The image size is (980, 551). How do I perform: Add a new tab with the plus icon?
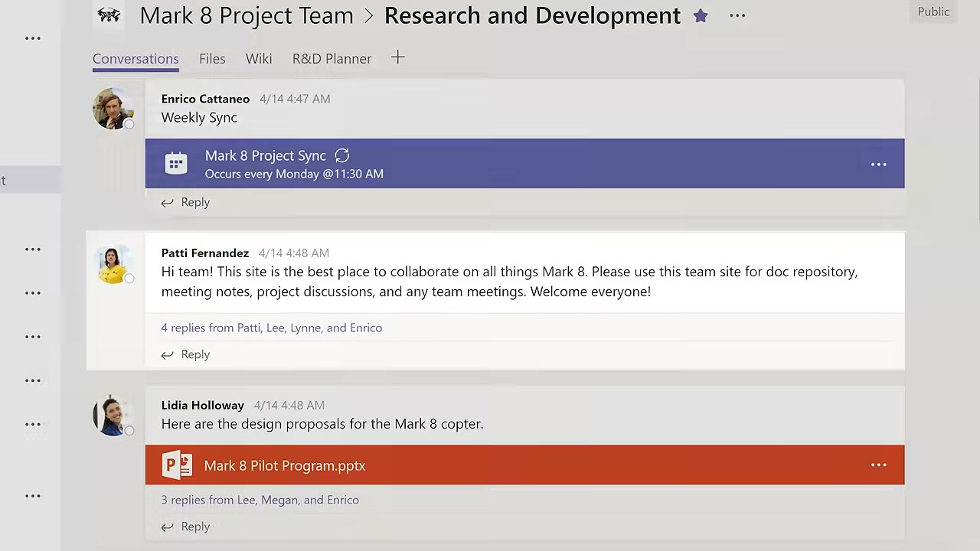coord(397,58)
